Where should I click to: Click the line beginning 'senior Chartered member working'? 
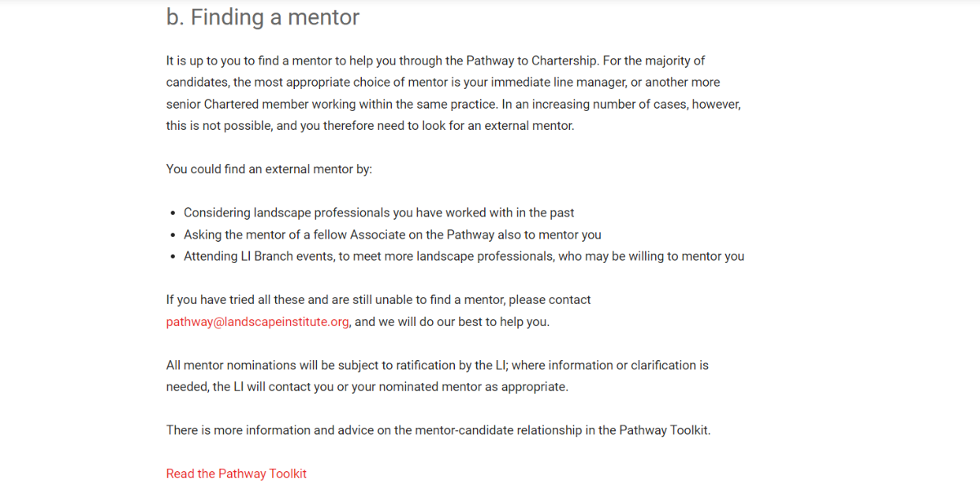pos(453,105)
